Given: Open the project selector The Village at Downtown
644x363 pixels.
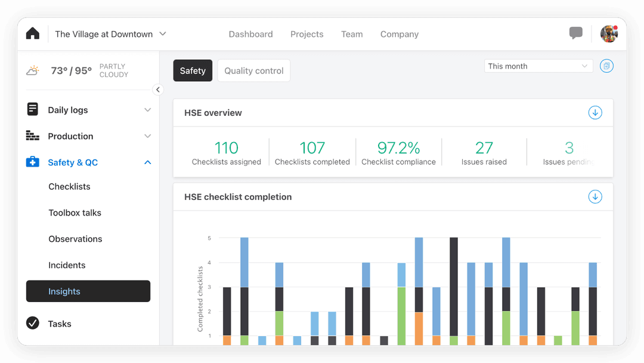Looking at the screenshot, I should click(x=110, y=34).
